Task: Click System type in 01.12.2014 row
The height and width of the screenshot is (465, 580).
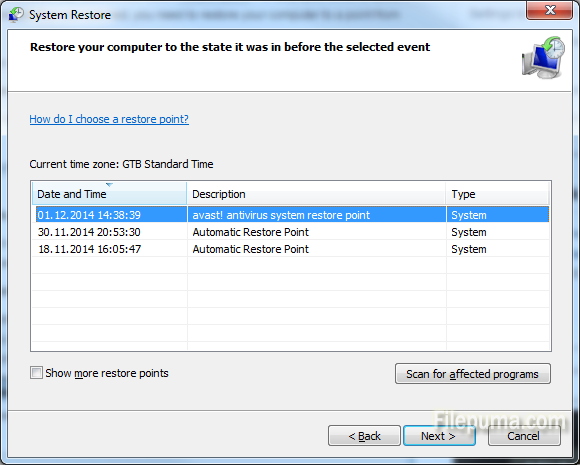Action: click(469, 215)
